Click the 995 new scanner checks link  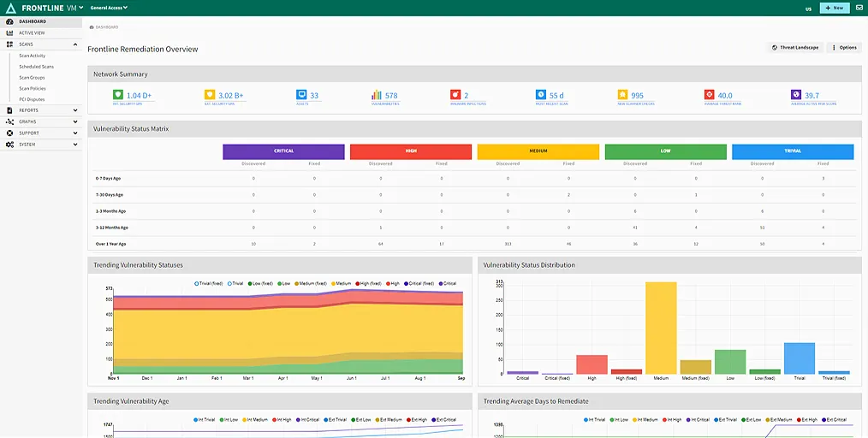click(637, 96)
